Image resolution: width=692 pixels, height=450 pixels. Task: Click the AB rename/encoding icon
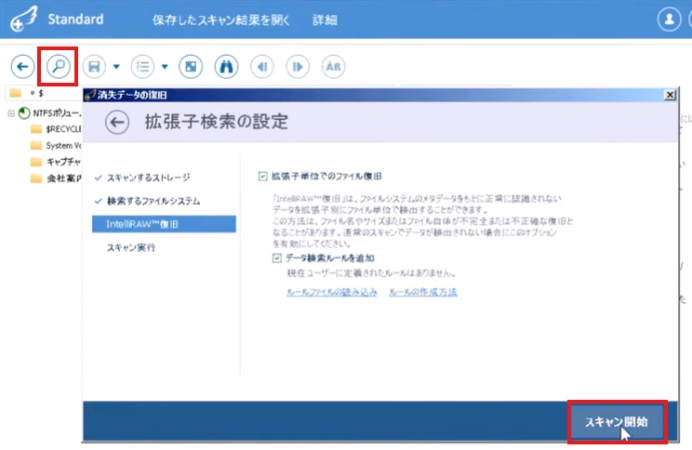333,67
